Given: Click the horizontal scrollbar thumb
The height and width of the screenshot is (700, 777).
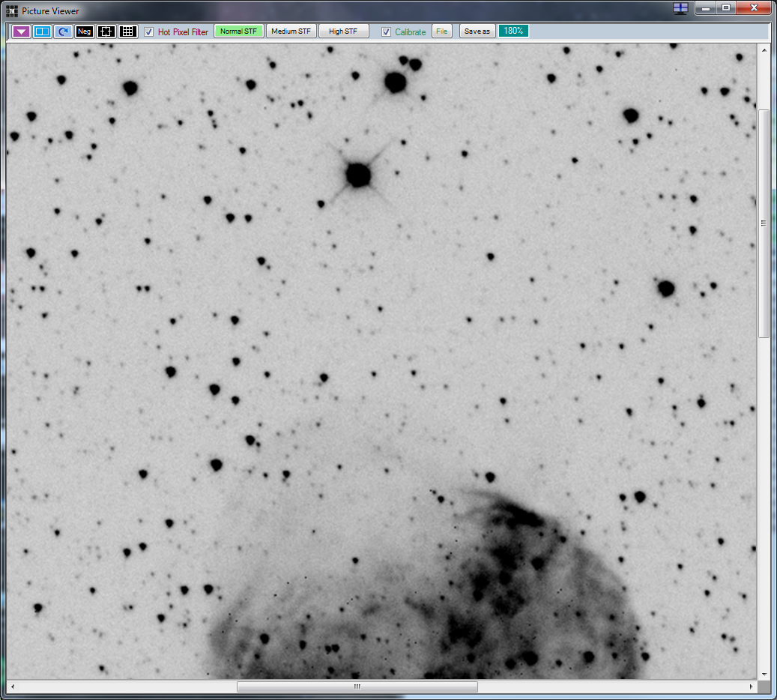Looking at the screenshot, I should tap(357, 687).
